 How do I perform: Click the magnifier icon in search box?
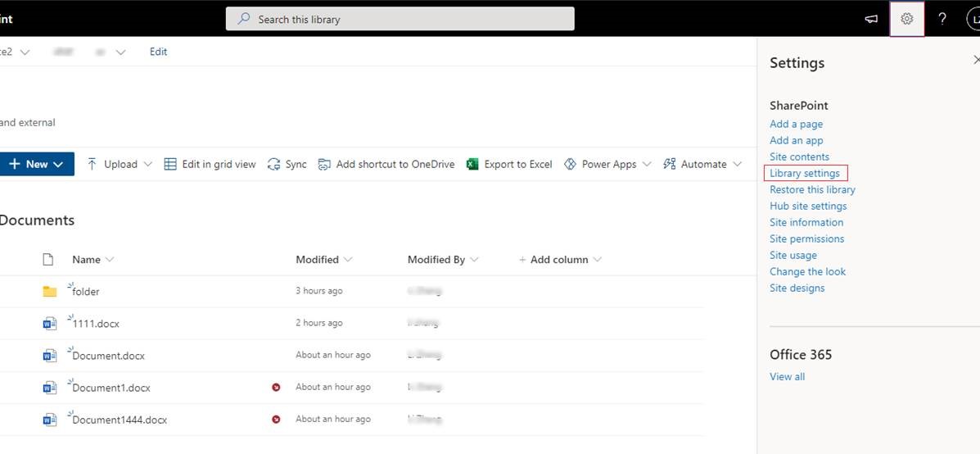click(x=244, y=19)
